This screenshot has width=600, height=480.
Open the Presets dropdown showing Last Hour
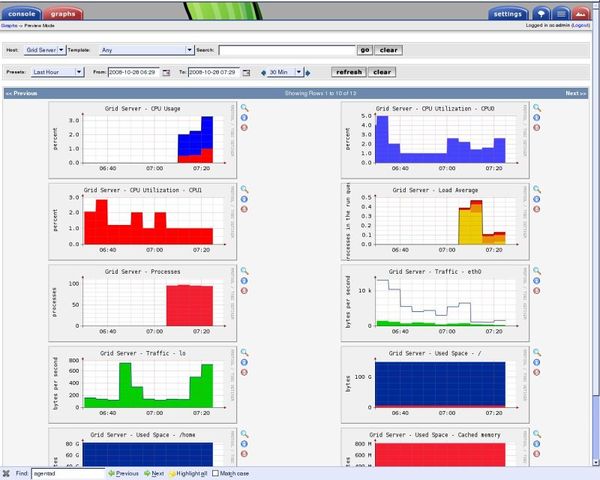pyautogui.click(x=58, y=72)
